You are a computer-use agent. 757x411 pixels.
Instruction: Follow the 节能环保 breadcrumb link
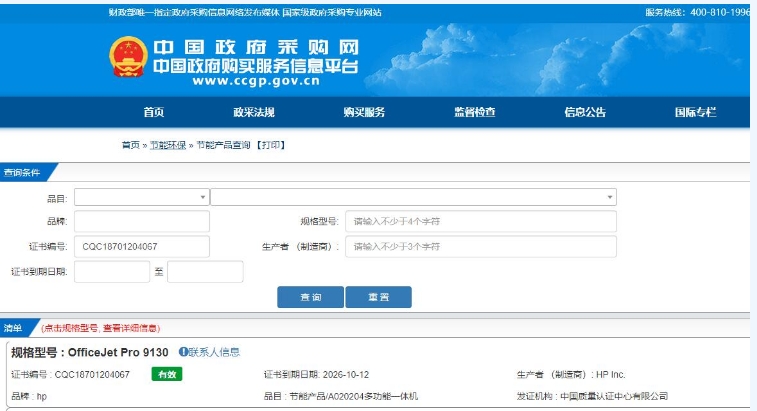pyautogui.click(x=168, y=145)
